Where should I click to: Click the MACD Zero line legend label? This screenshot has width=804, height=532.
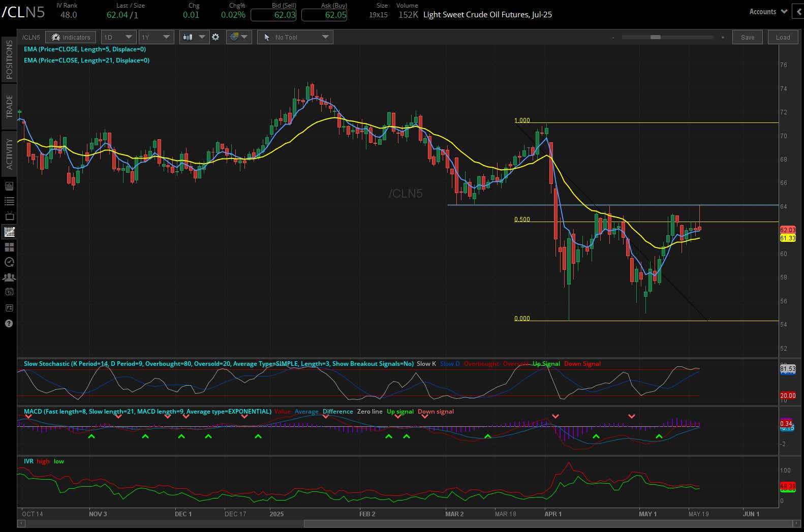click(x=370, y=412)
